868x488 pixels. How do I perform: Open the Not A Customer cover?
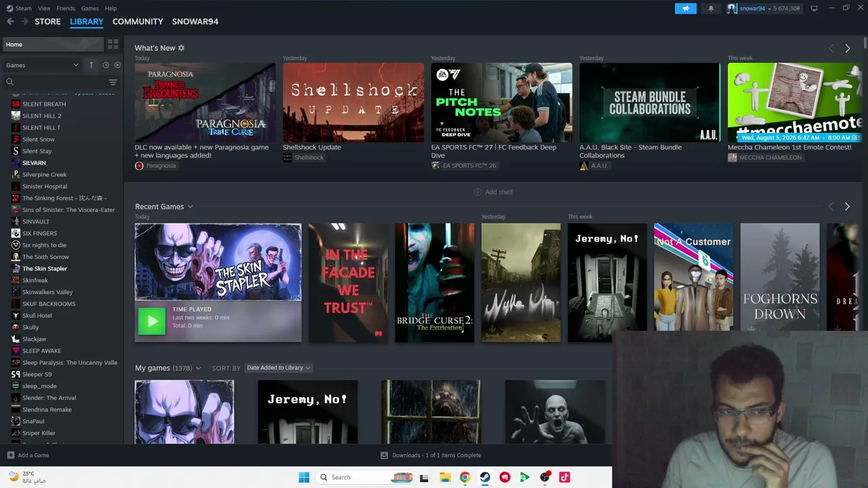click(x=693, y=278)
